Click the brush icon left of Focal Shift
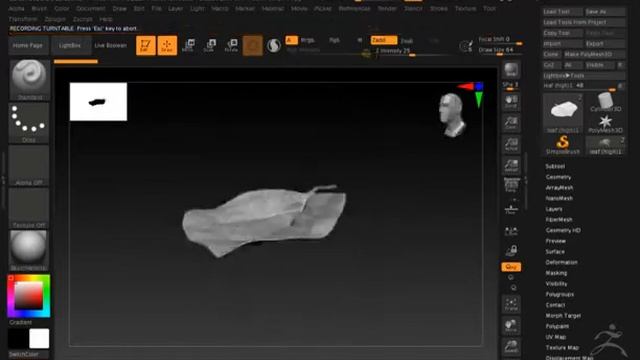This screenshot has height=360, width=640. (466, 46)
